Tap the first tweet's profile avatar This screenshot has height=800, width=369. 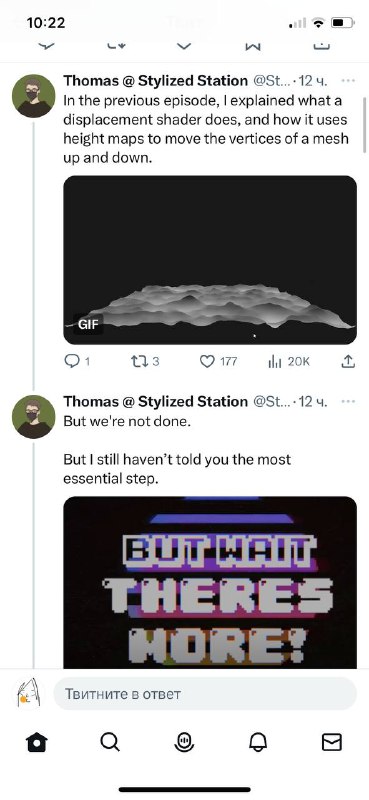click(x=34, y=96)
